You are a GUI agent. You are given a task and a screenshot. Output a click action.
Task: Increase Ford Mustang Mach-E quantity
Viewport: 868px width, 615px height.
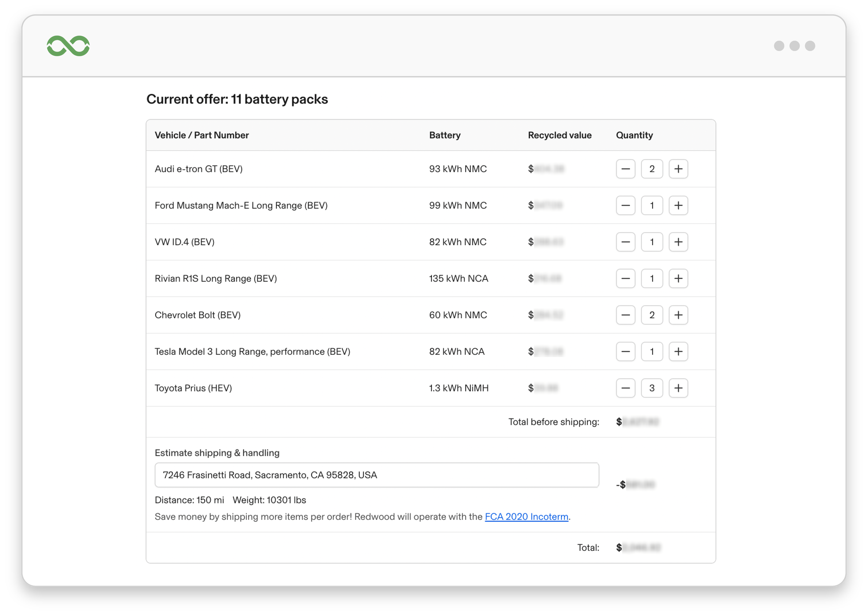[x=678, y=205]
